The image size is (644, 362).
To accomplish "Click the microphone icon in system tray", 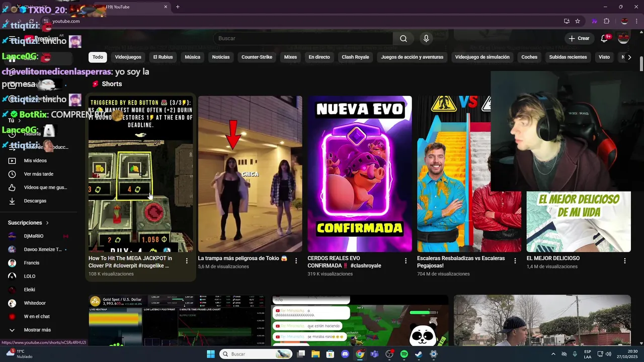I will pyautogui.click(x=575, y=354).
